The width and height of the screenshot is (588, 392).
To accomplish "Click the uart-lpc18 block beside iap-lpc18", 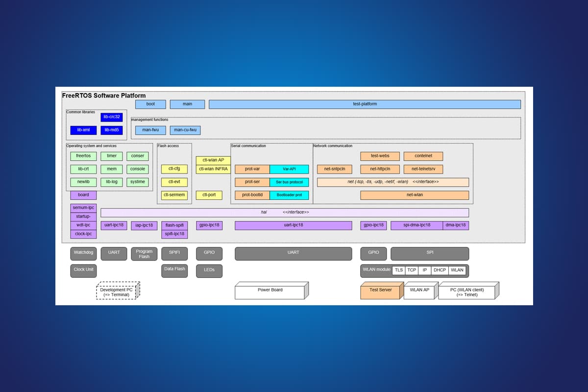I will pyautogui.click(x=114, y=225).
